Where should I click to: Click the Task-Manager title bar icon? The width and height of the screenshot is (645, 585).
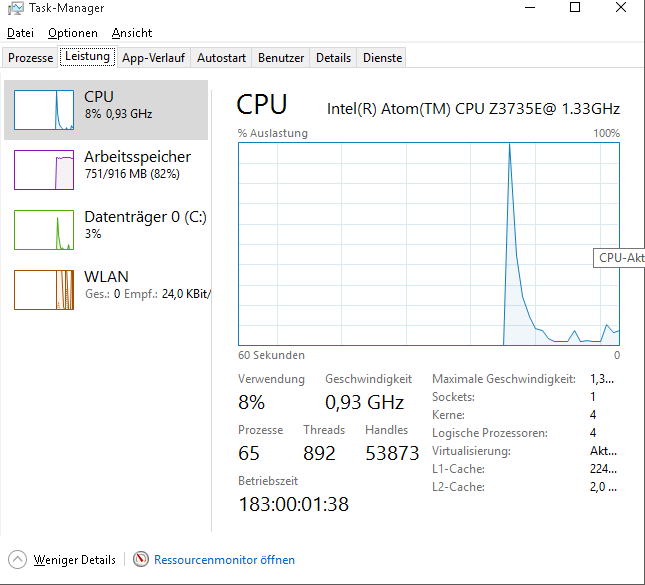[15, 8]
